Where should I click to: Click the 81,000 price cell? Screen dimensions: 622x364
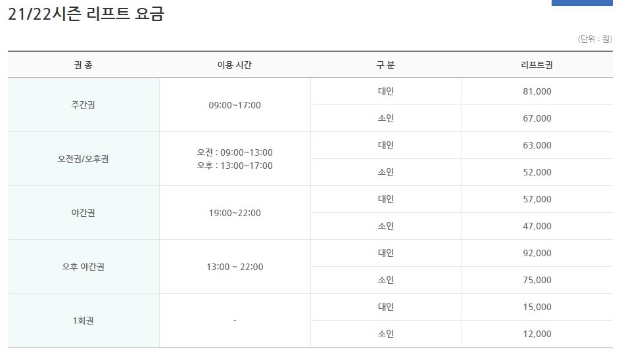coord(537,91)
